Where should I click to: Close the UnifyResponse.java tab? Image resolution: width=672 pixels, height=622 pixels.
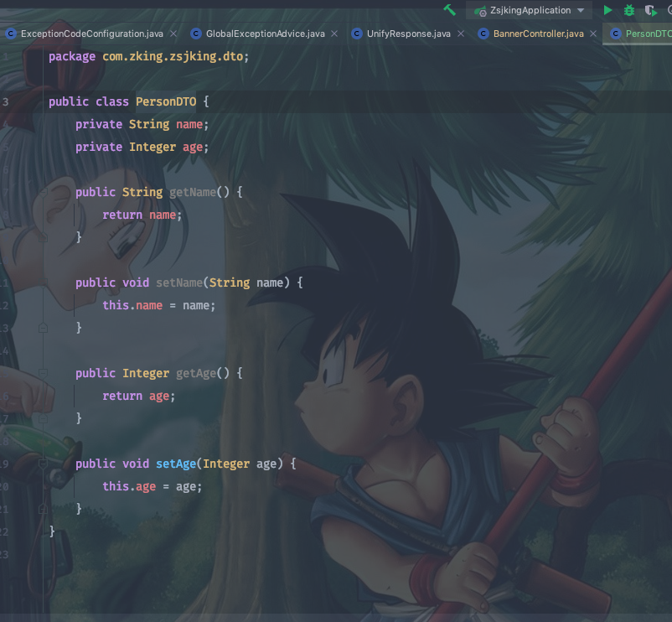click(461, 34)
